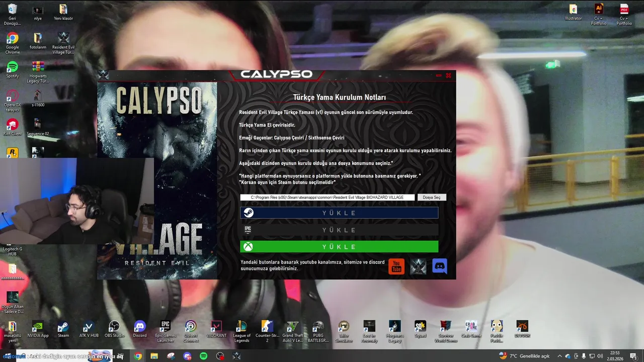Select the Tailor Simulator desktop shortcut
Image resolution: width=644 pixels, height=362 pixels.
click(x=344, y=332)
